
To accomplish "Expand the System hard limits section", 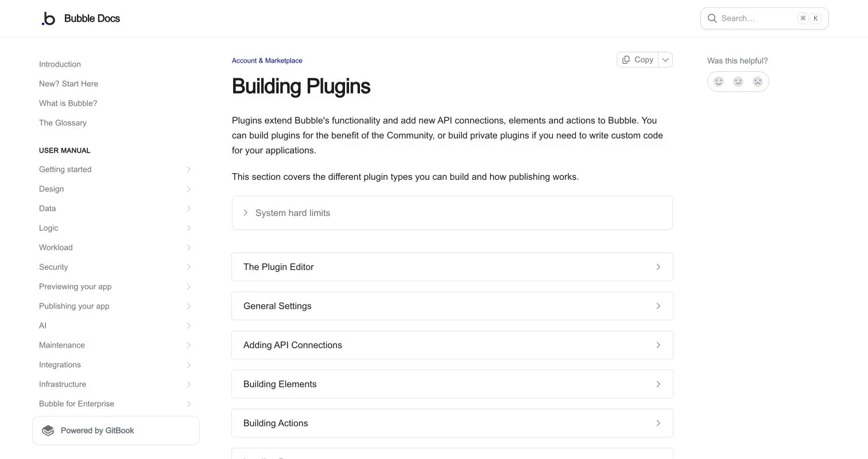I will coord(452,213).
